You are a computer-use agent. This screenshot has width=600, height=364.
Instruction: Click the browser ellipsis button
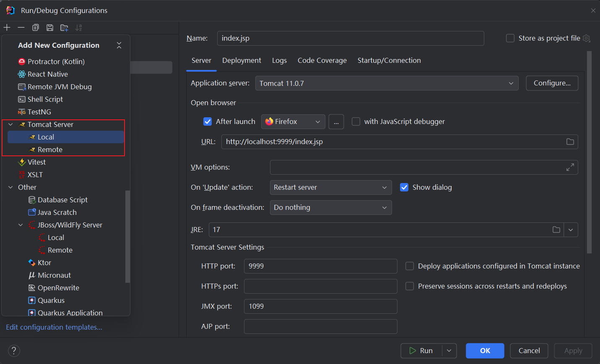[x=336, y=121]
